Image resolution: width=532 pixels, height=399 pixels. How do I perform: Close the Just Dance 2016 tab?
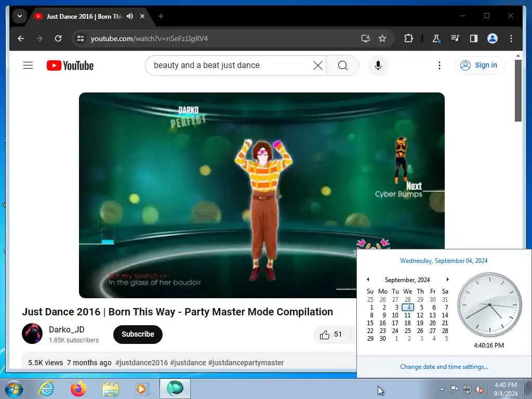[x=142, y=16]
